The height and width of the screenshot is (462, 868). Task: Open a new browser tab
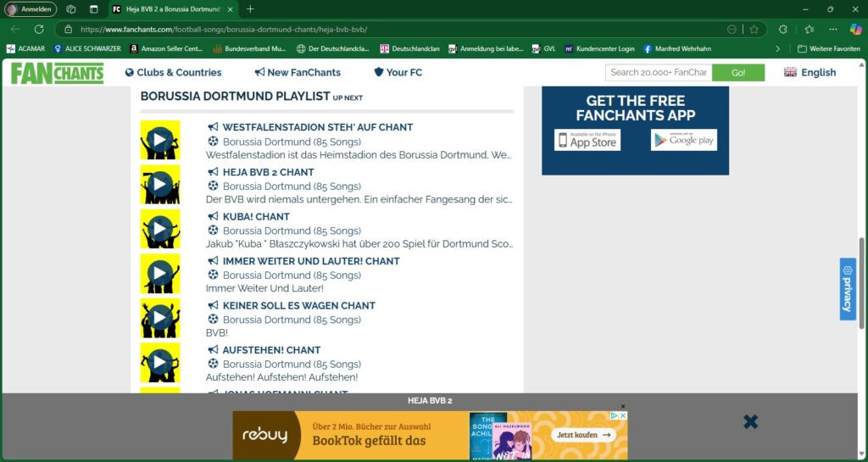pyautogui.click(x=250, y=9)
